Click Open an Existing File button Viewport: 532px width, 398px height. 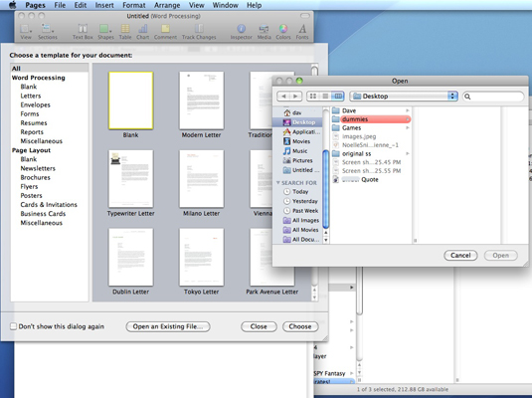tap(168, 326)
